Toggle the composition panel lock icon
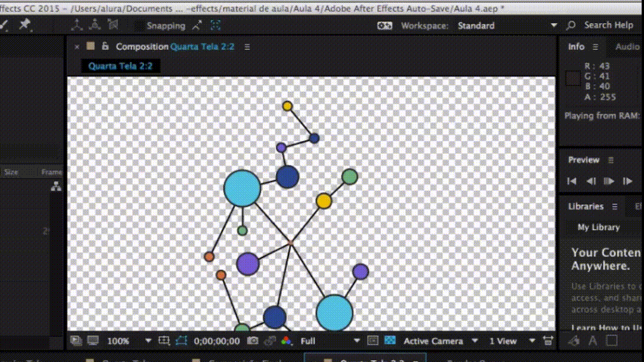Viewport: 644px width, 362px height. pyautogui.click(x=105, y=47)
